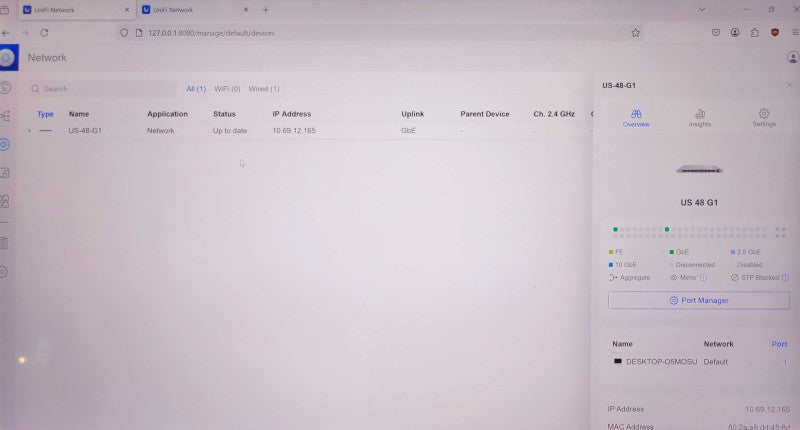Open the Dashboard icon in the sidebar

point(6,88)
